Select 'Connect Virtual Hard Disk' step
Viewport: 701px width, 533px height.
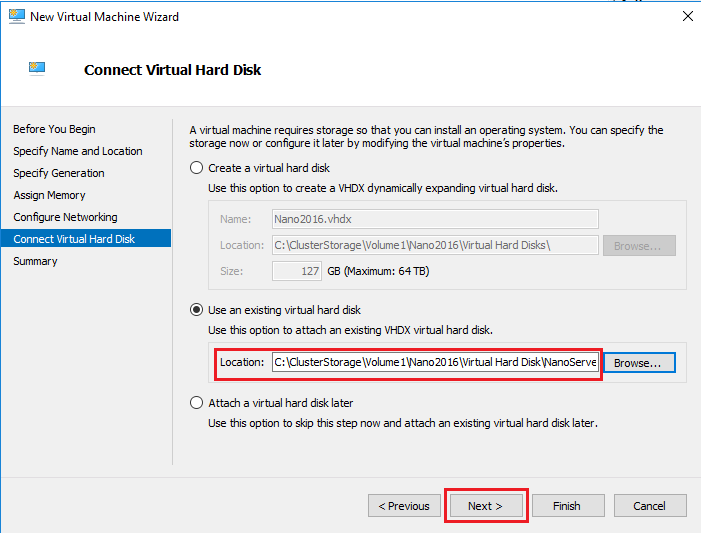tap(74, 239)
